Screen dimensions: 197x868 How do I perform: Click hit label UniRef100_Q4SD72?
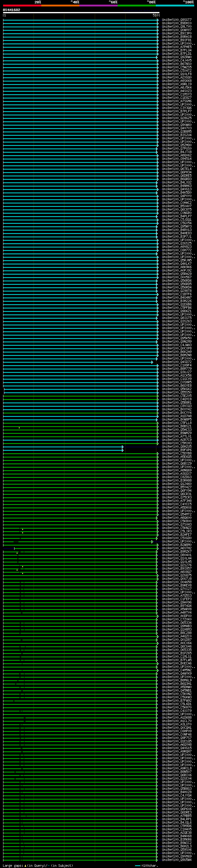coord(177,362)
